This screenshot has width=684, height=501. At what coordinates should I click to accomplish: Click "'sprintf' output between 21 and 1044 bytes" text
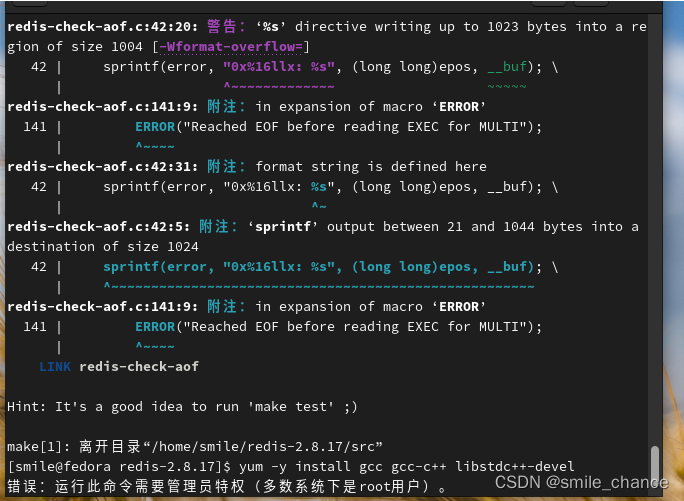415,227
